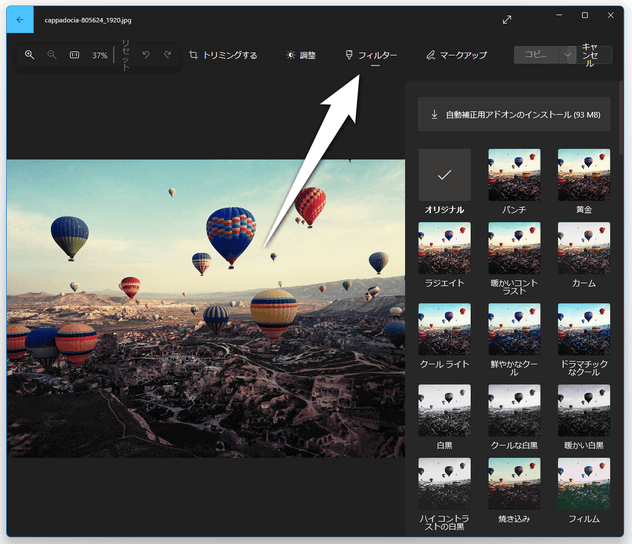
Task: Click the brightness sun icon beside 調整
Action: (x=291, y=55)
